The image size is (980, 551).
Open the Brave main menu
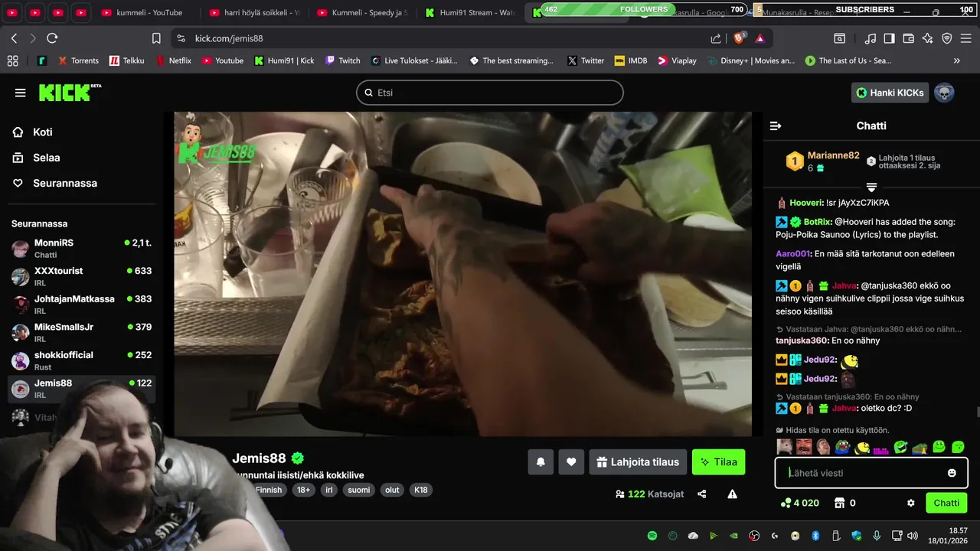966,38
